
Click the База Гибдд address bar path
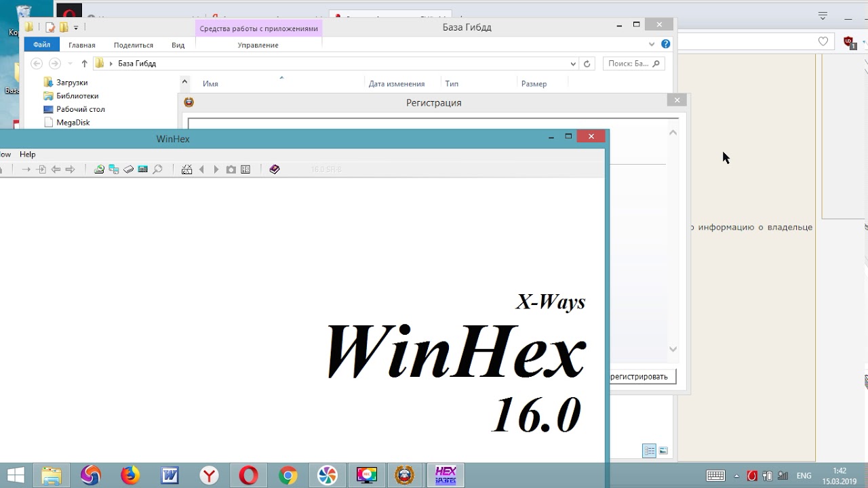pyautogui.click(x=137, y=64)
